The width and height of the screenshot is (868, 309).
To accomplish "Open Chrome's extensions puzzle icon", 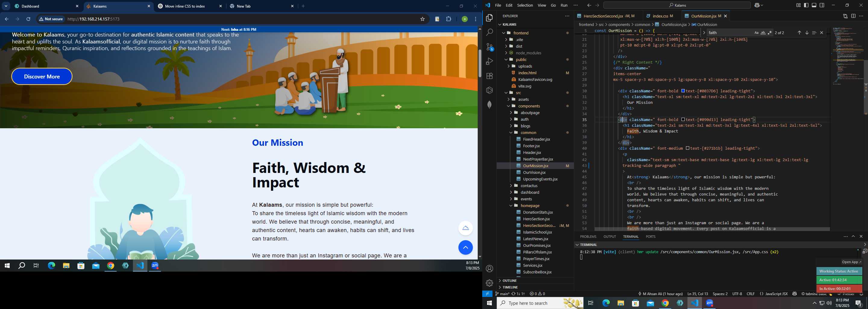I will (x=448, y=19).
